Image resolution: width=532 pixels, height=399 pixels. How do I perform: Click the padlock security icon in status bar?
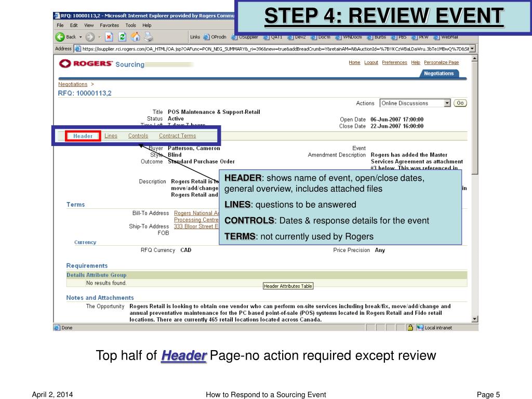(410, 328)
